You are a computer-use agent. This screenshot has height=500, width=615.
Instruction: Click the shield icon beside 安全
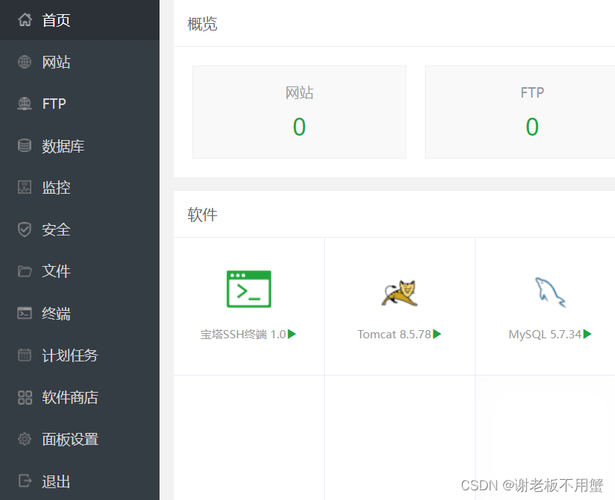pyautogui.click(x=25, y=230)
